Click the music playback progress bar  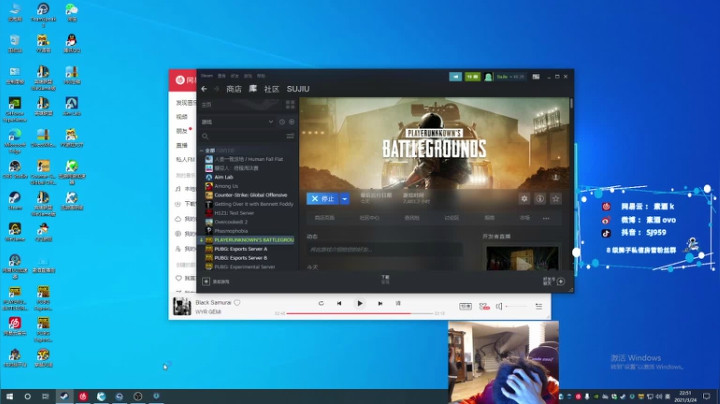(x=360, y=313)
